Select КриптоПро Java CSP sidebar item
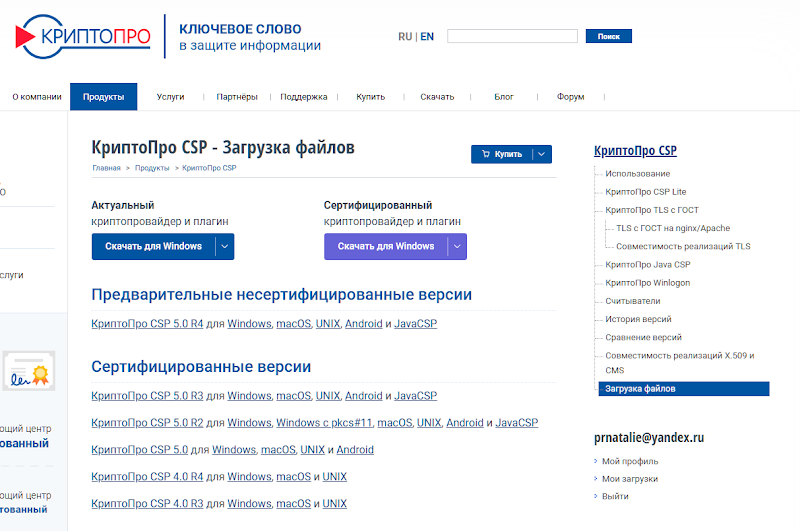 click(x=647, y=265)
